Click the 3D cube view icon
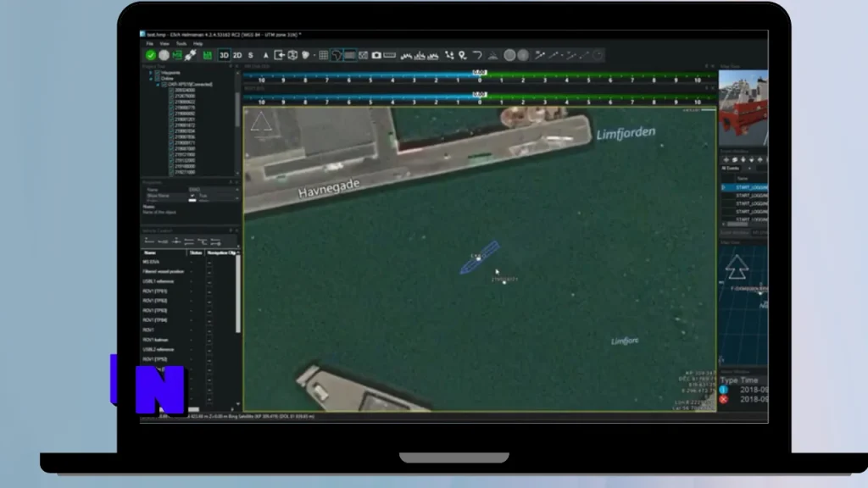Image resolution: width=868 pixels, height=488 pixels. click(292, 55)
